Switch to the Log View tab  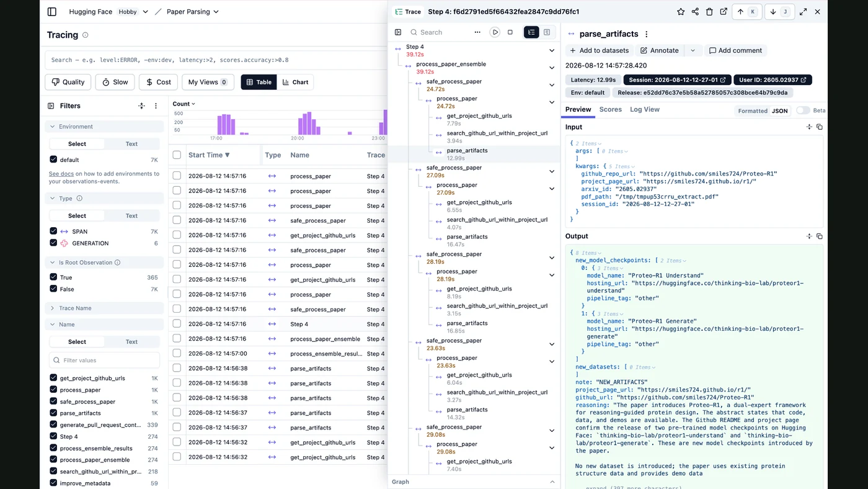645,109
